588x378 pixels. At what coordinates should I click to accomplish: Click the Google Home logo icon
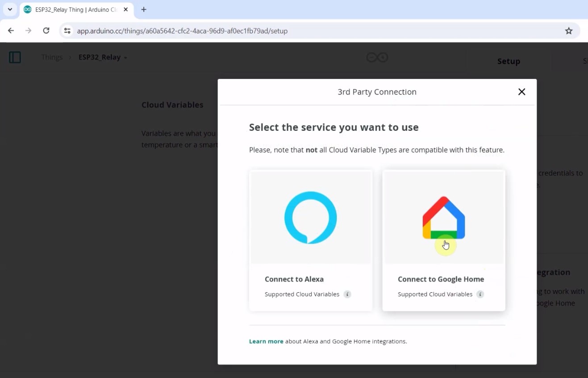(x=444, y=218)
